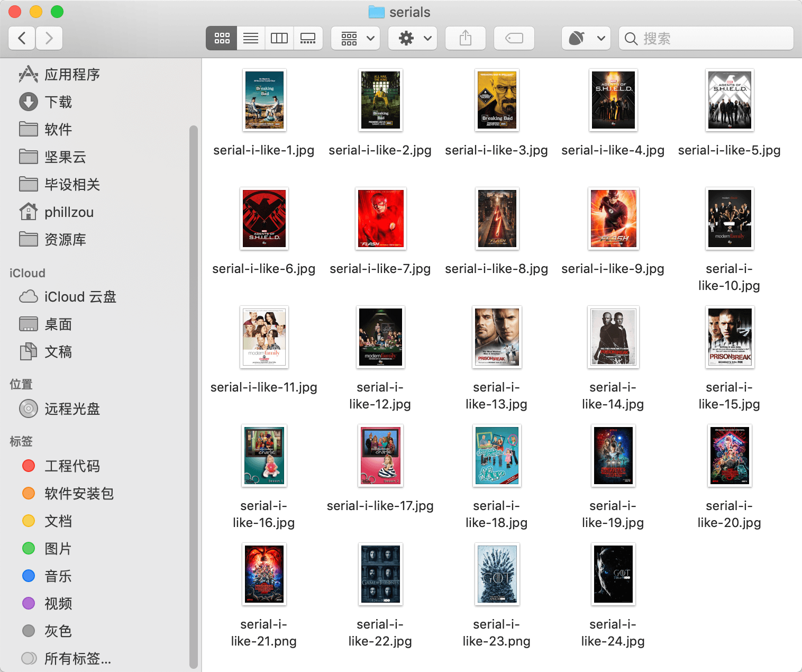Image resolution: width=802 pixels, height=672 pixels.
Task: Open the Nutstore sync toolbar dropdown
Action: tap(586, 38)
